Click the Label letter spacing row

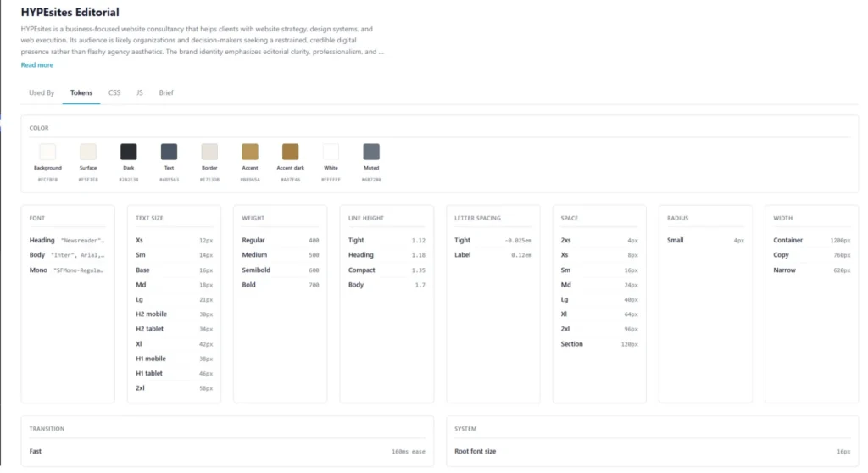492,255
